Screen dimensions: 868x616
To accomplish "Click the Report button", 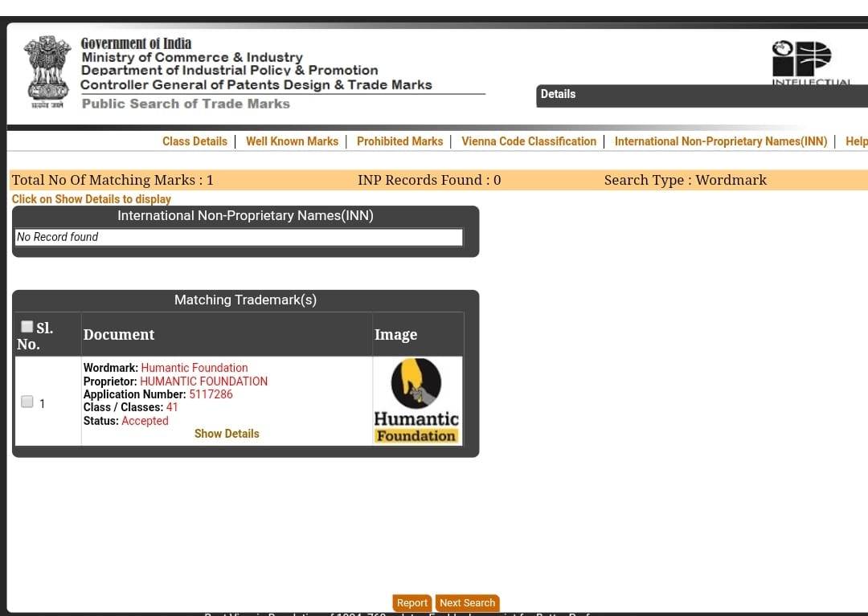I will pyautogui.click(x=411, y=602).
